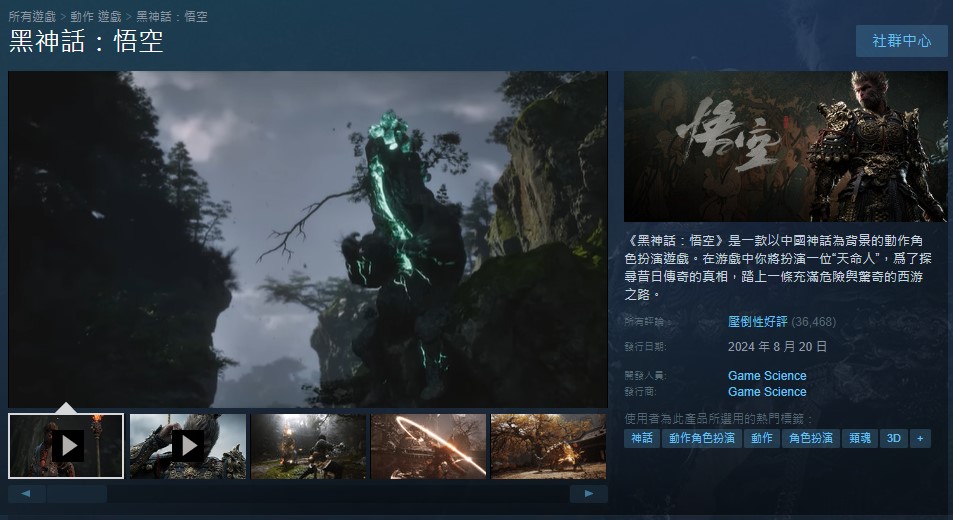Select the third screenshot thumbnail
The width and height of the screenshot is (953, 520).
tap(308, 446)
